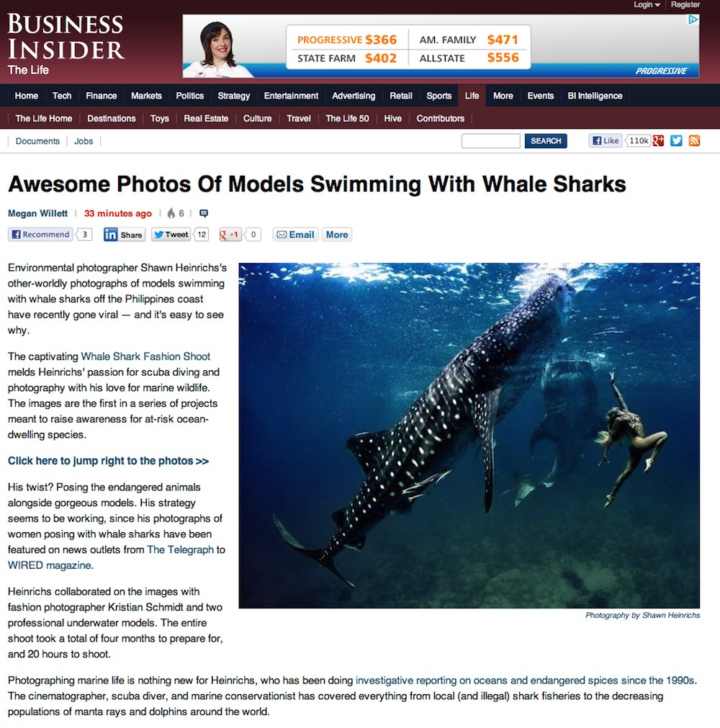Click the Google +1 button
The width and height of the screenshot is (720, 728).
pyautogui.click(x=230, y=235)
